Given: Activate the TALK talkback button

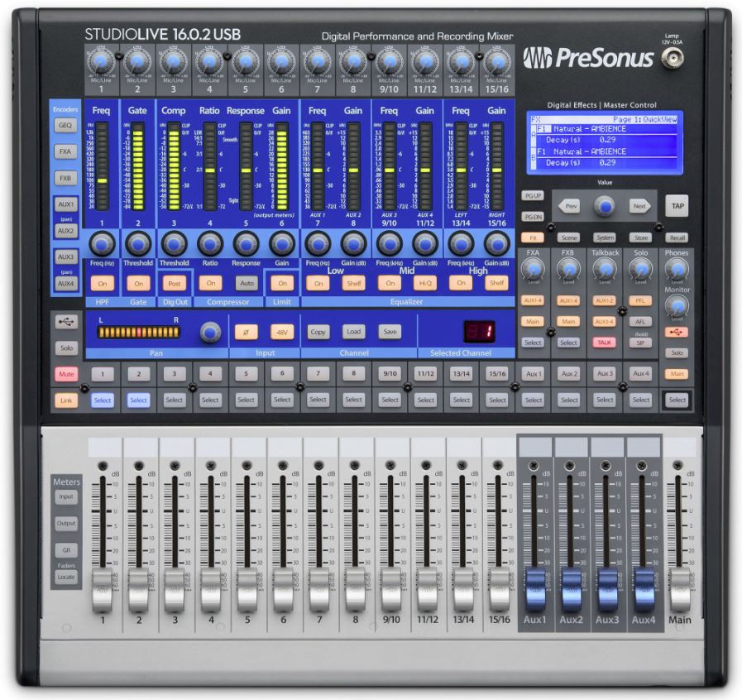Looking at the screenshot, I should (x=605, y=343).
